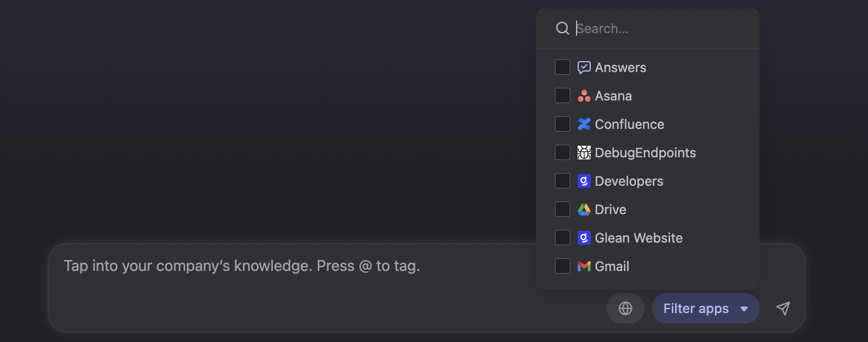Click the Gmail logo icon
Screen dimensions: 868x342
584,266
